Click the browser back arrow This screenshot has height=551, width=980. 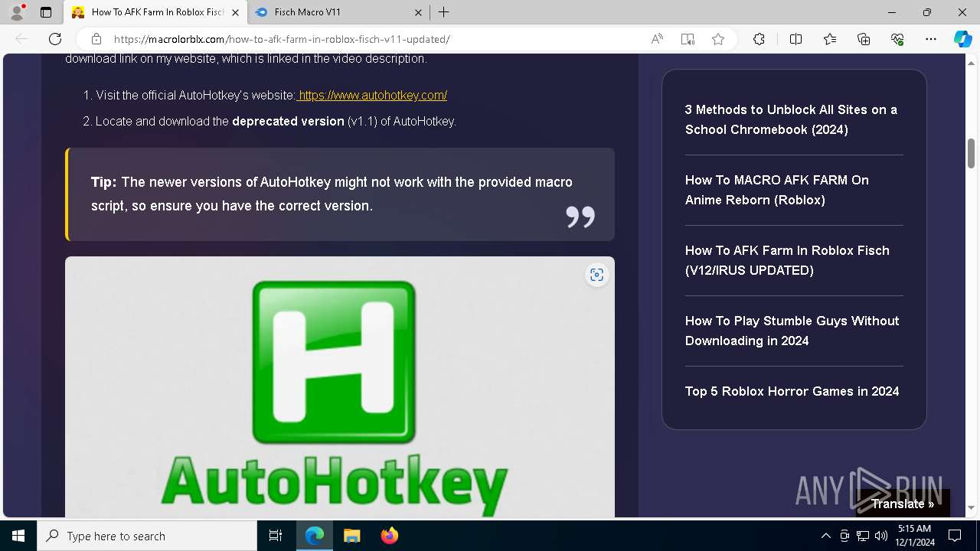pyautogui.click(x=21, y=39)
